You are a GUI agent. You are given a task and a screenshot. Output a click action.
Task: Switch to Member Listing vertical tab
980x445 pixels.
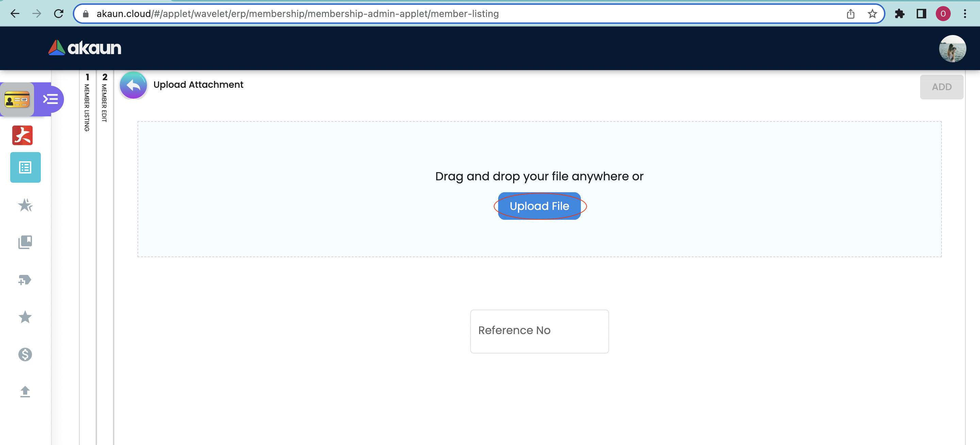coord(87,103)
